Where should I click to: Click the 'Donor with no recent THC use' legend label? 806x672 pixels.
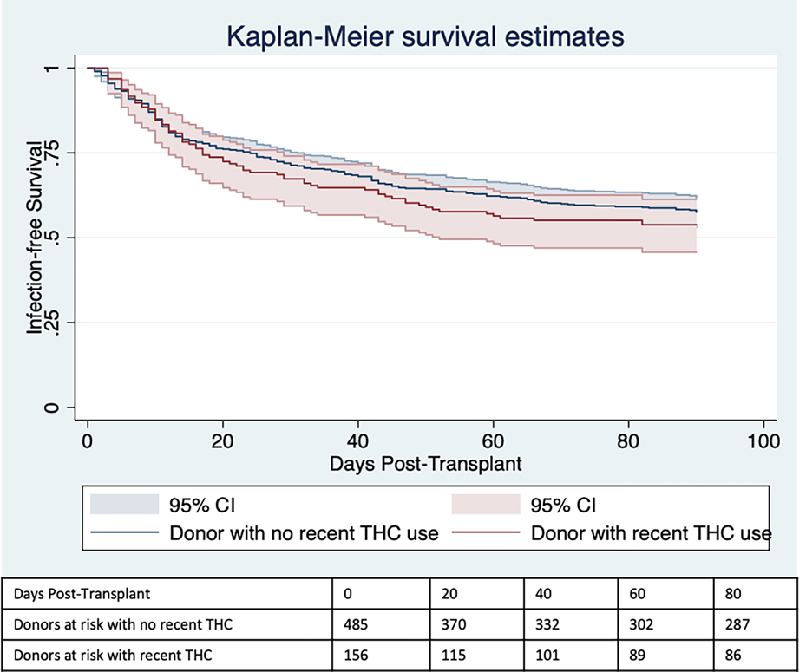pyautogui.click(x=304, y=532)
